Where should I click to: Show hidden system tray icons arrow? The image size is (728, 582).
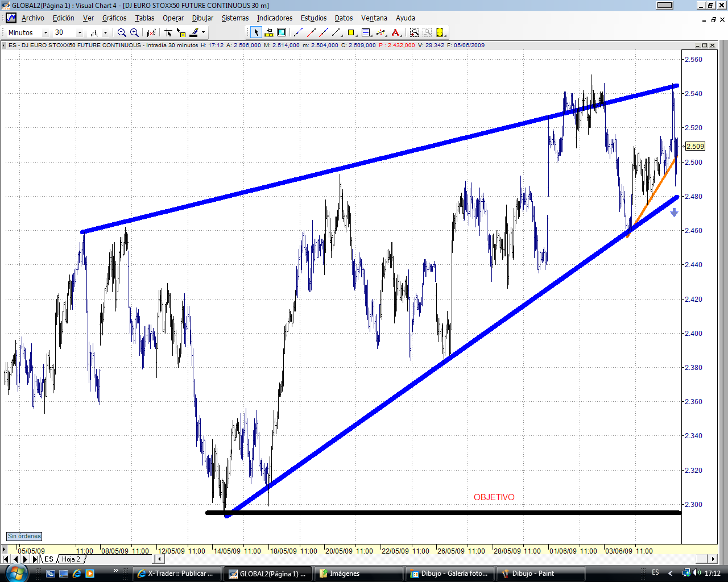click(x=671, y=573)
